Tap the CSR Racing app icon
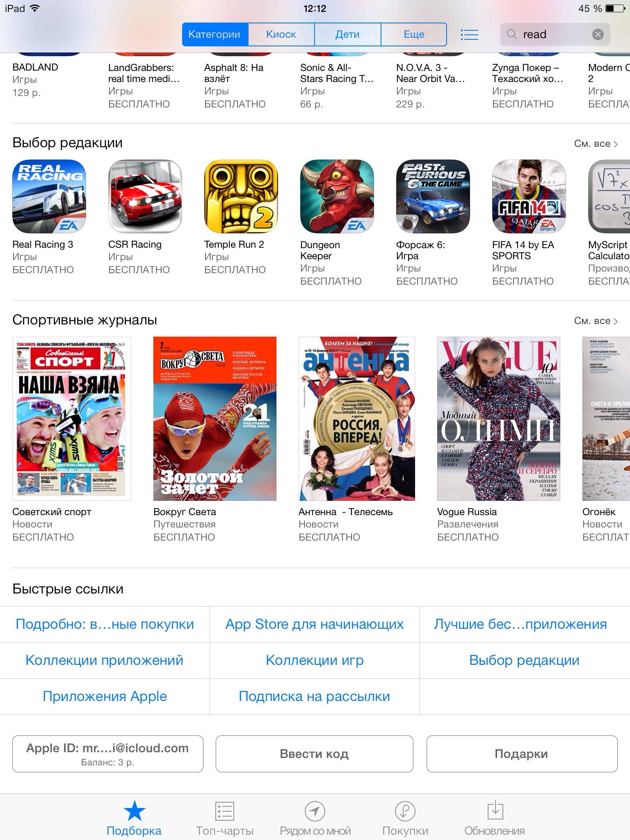Viewport: 630px width, 840px height. [x=145, y=196]
